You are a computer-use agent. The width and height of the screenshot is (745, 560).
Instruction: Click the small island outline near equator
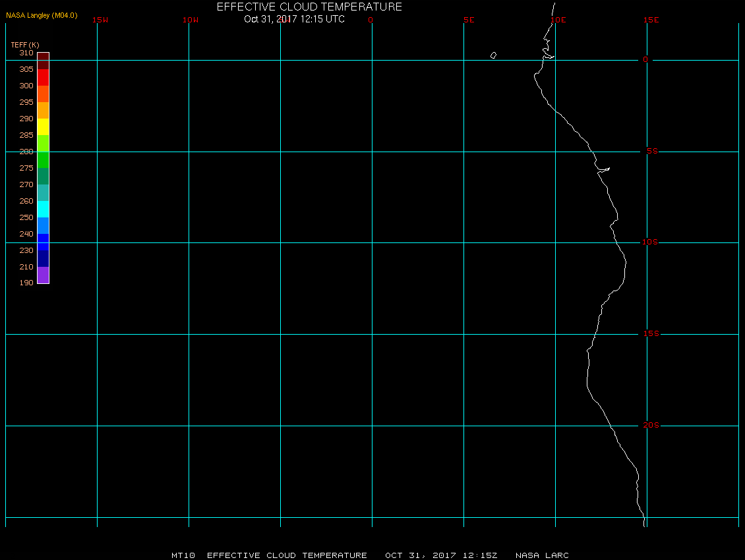(494, 55)
